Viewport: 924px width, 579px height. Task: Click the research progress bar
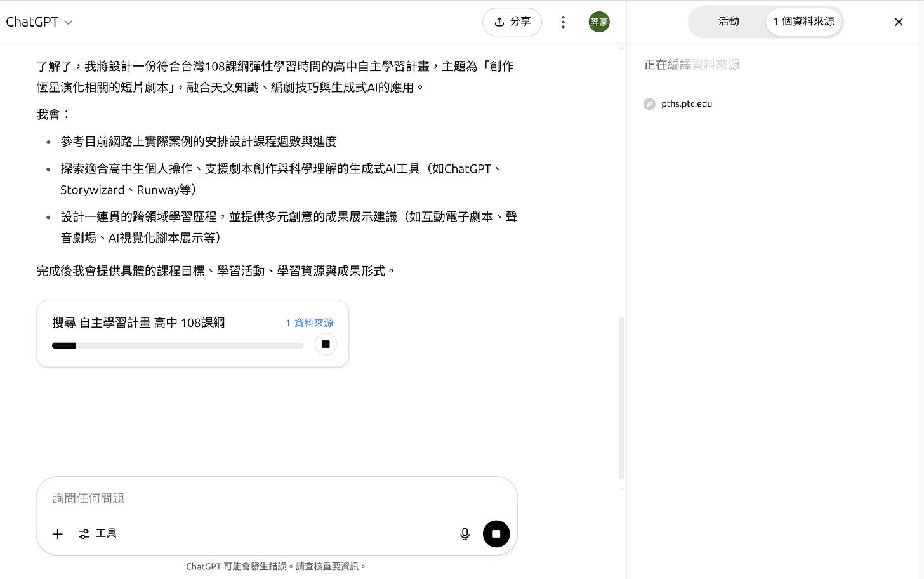(x=178, y=345)
